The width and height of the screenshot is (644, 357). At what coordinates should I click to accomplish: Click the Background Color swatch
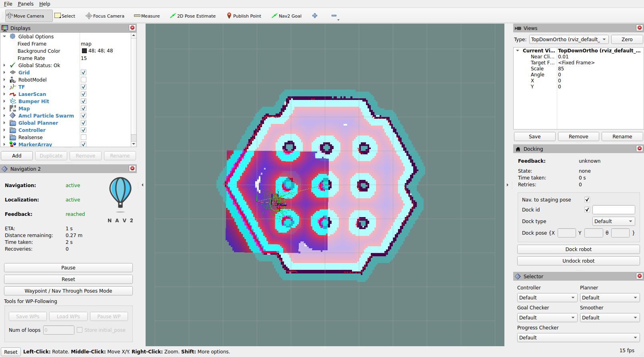84,51
